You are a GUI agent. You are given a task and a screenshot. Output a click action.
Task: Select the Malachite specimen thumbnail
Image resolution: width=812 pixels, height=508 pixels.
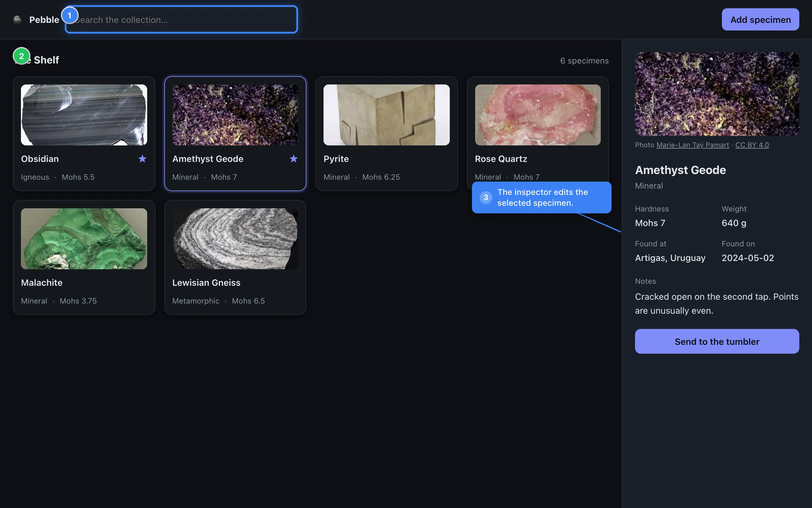pyautogui.click(x=84, y=238)
